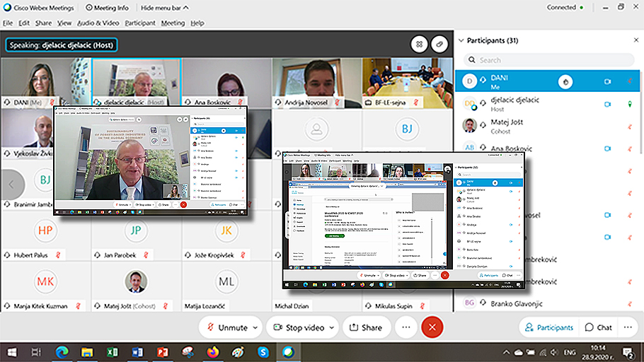The width and height of the screenshot is (644, 362).
Task: Open the Unmute audio options dropdown
Action: [255, 327]
